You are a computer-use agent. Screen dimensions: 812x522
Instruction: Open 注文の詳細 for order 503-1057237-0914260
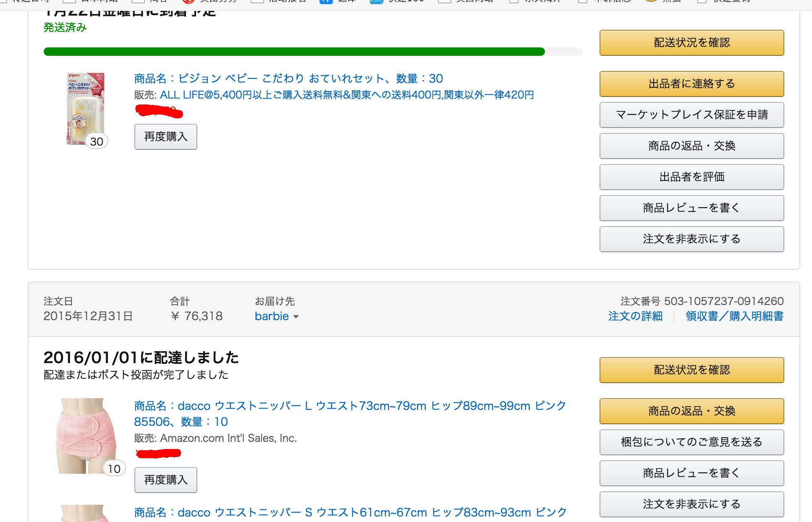635,316
